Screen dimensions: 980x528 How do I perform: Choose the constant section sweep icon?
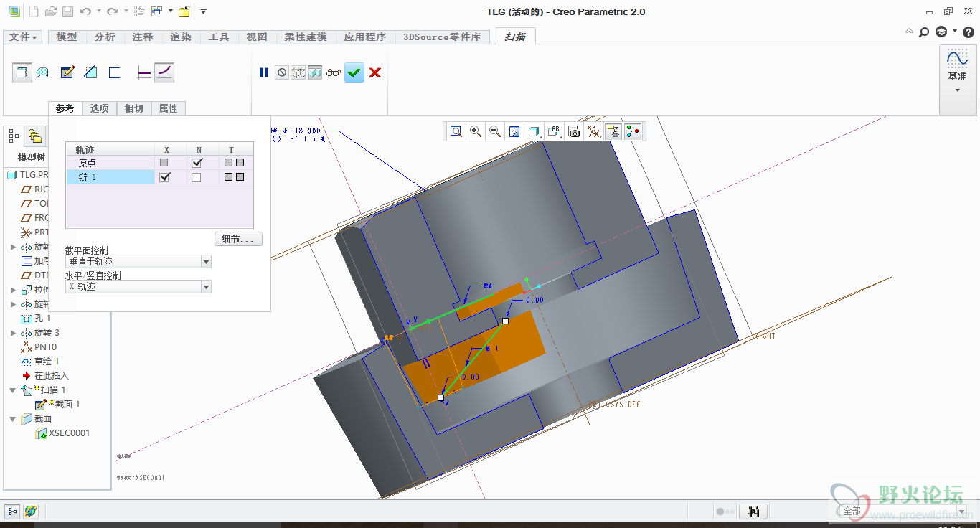coord(144,72)
